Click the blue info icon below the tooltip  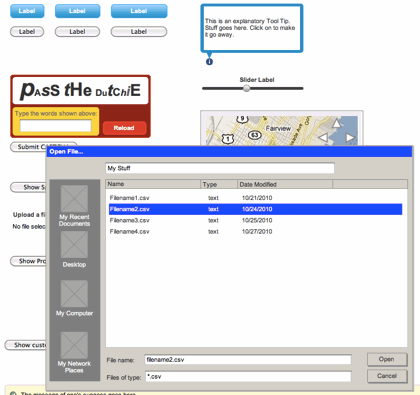coord(209,62)
